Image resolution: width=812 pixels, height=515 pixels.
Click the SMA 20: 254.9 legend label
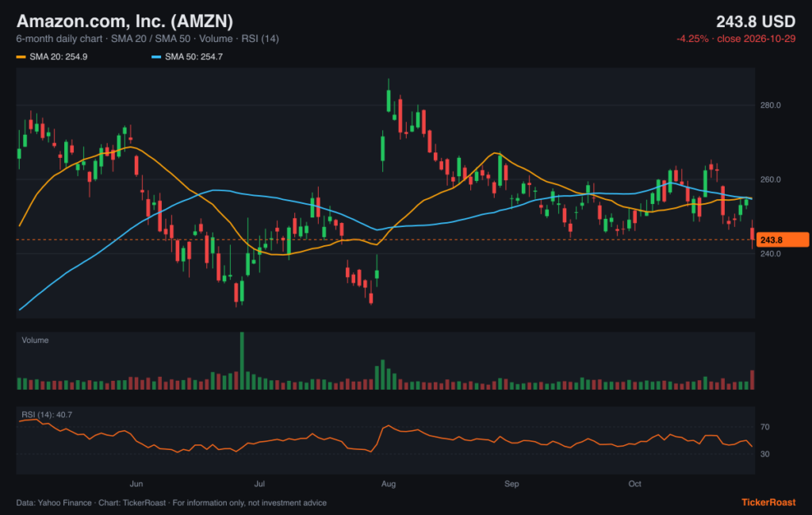(x=59, y=57)
